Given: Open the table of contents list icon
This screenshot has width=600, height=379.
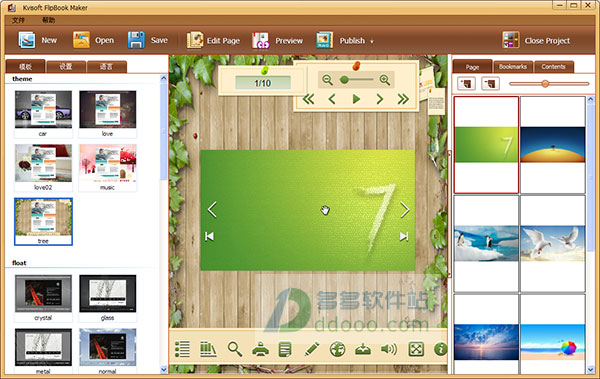Looking at the screenshot, I should click(182, 349).
